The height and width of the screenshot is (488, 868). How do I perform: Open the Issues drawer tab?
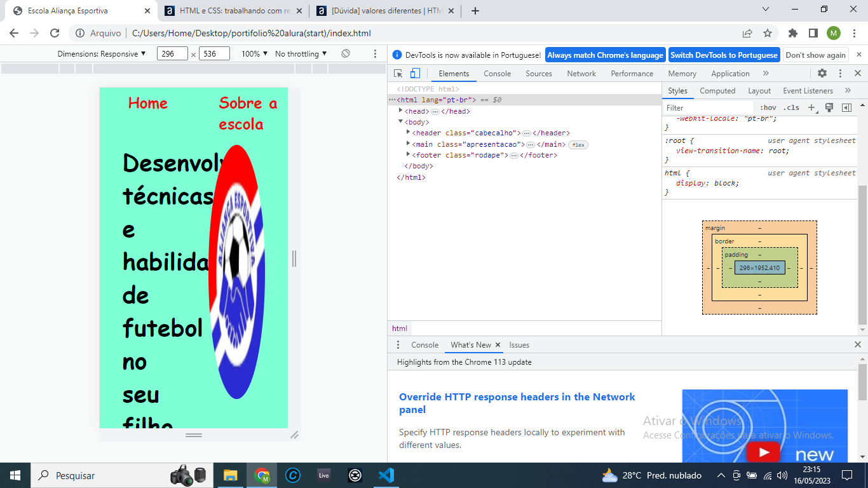coord(519,345)
